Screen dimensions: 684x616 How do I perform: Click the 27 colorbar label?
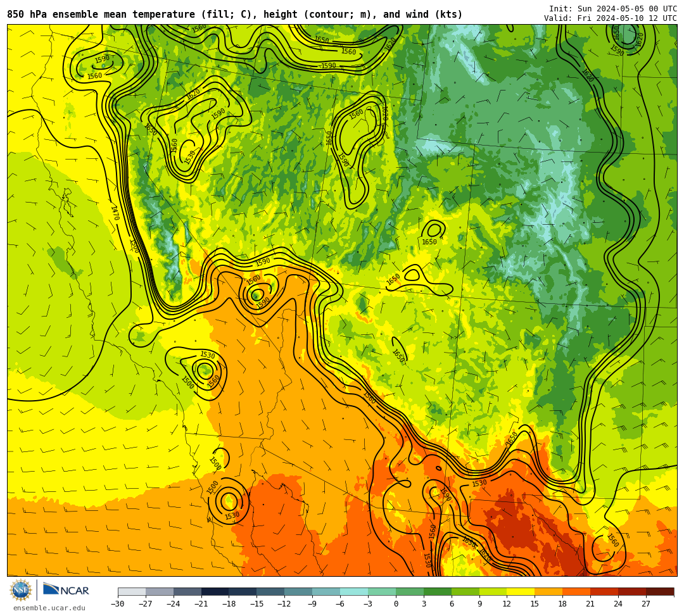pyautogui.click(x=646, y=604)
